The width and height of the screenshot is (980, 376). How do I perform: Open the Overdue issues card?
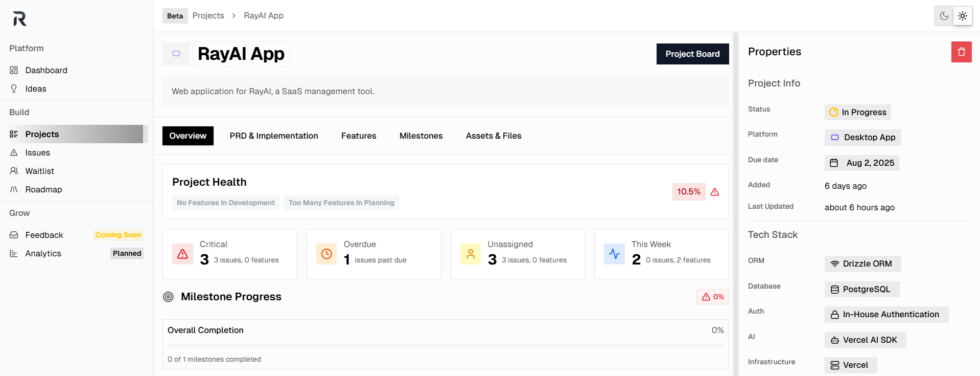coord(374,254)
